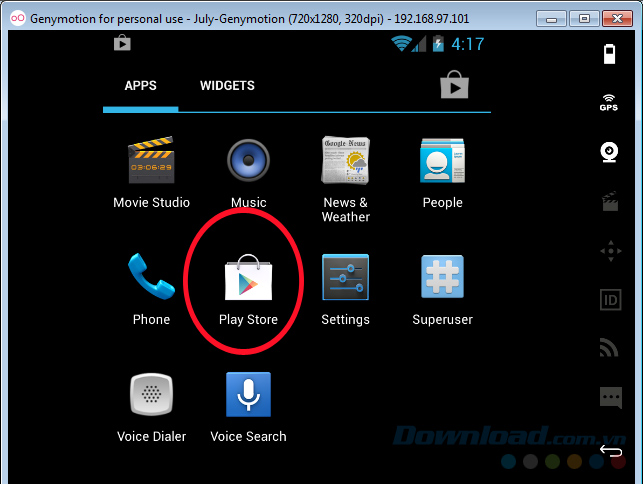The height and width of the screenshot is (484, 643).
Task: Tap the Wi-Fi status icon
Action: pos(402,44)
